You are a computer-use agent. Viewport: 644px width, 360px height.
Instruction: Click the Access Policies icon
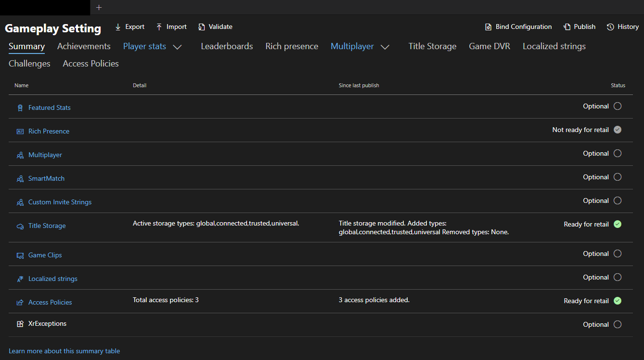click(19, 302)
